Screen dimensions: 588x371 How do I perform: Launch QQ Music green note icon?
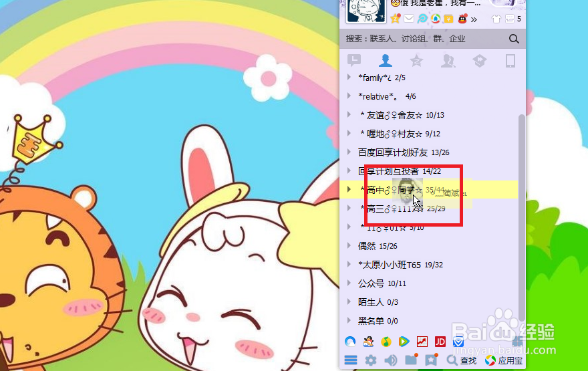pyautogui.click(x=386, y=342)
